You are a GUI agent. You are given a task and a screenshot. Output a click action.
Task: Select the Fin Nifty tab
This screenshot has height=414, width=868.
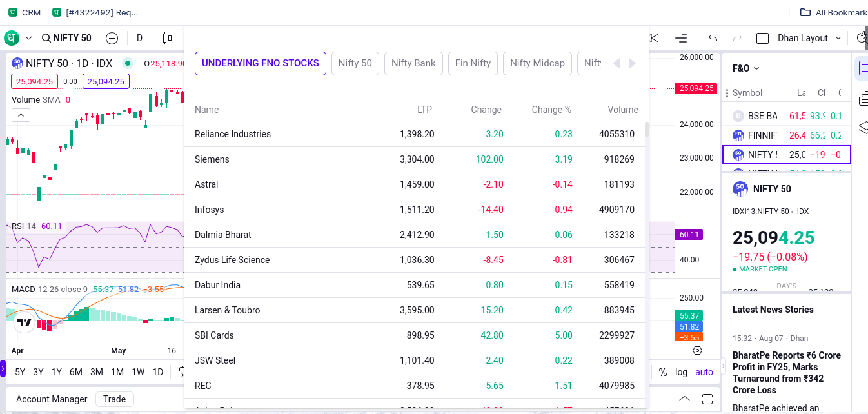[473, 63]
